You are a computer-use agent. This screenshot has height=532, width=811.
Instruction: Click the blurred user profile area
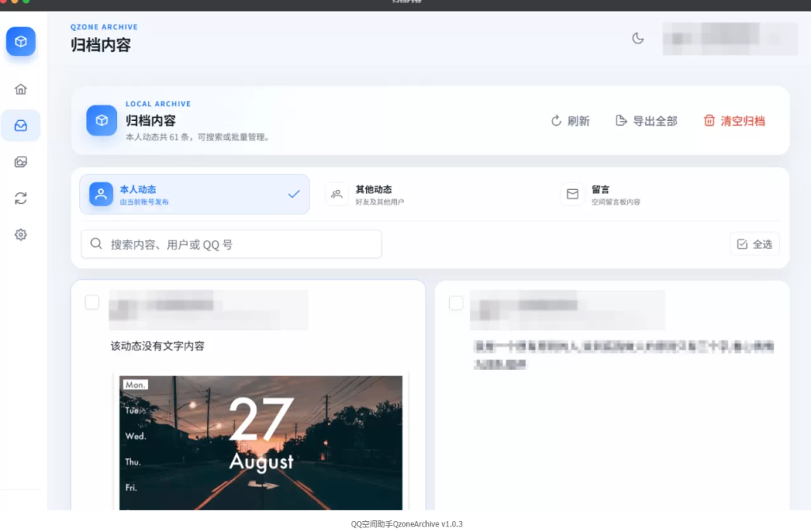tap(729, 39)
